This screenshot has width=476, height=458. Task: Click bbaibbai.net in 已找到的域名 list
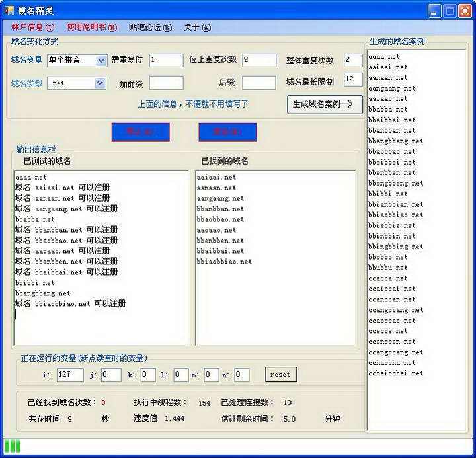(x=220, y=251)
